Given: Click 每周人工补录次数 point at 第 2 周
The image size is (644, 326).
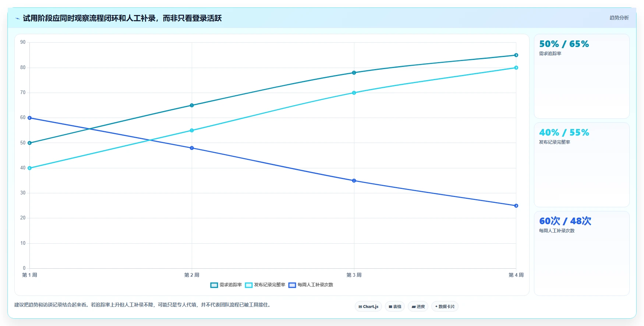Looking at the screenshot, I should pyautogui.click(x=192, y=148).
